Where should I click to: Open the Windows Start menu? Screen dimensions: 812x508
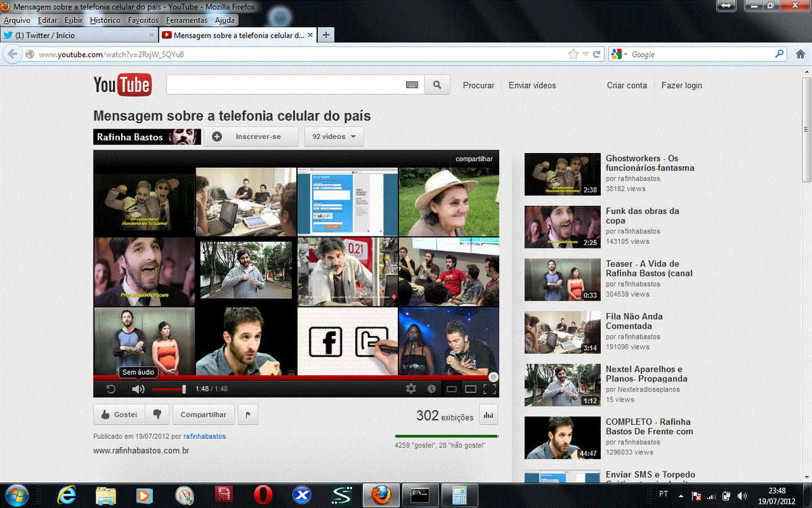click(16, 495)
